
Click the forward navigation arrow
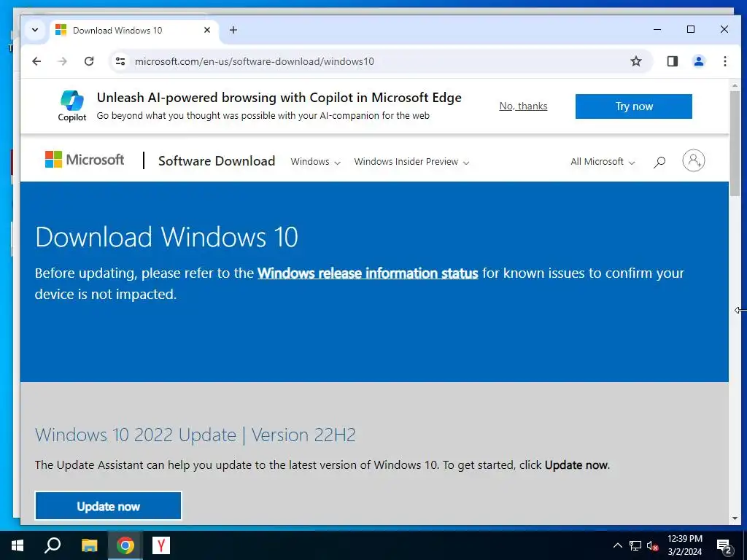tap(63, 61)
